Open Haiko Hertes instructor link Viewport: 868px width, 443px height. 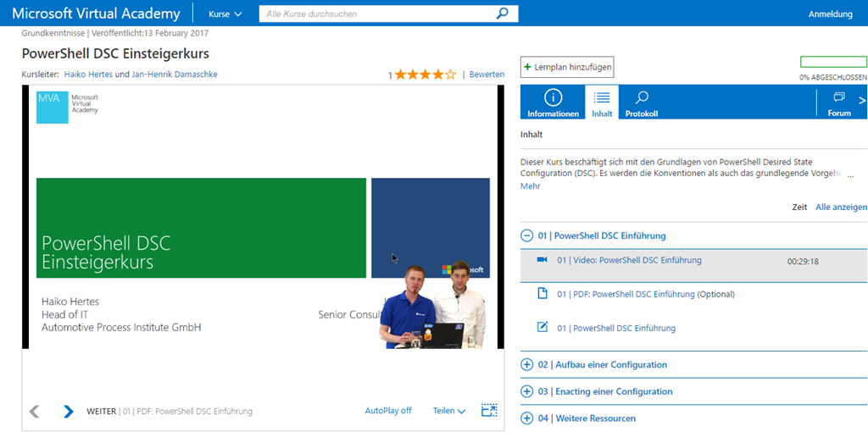[88, 75]
